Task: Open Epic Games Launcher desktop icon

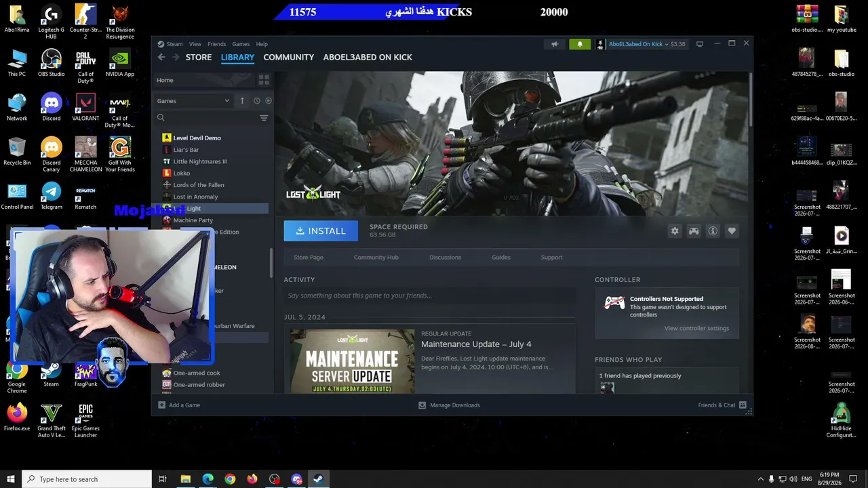Action: (85, 420)
